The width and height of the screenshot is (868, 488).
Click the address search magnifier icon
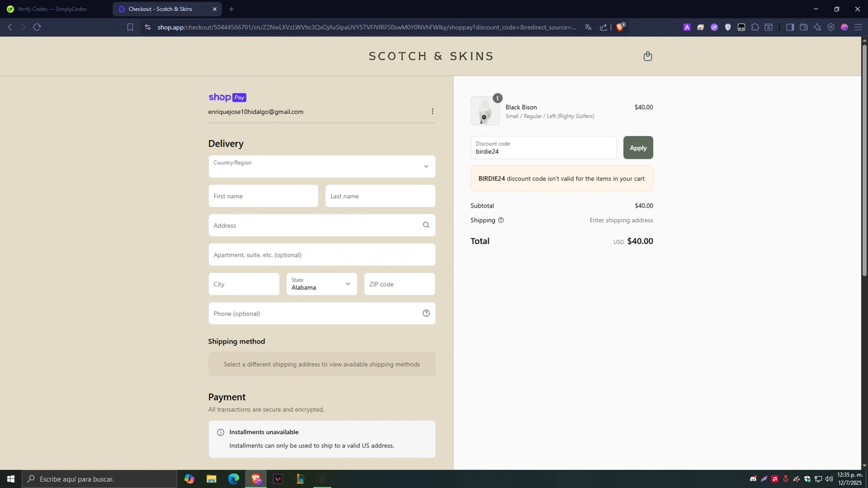(x=426, y=225)
